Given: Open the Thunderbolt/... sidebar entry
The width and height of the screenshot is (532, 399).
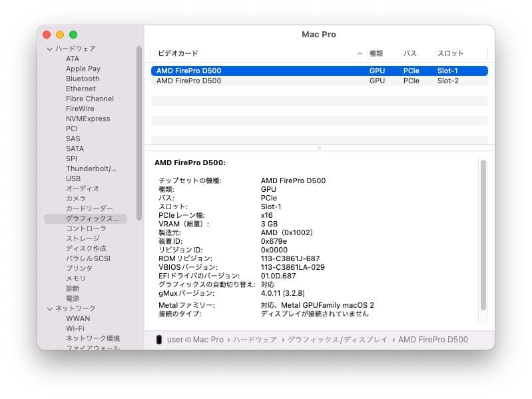Looking at the screenshot, I should (x=91, y=169).
